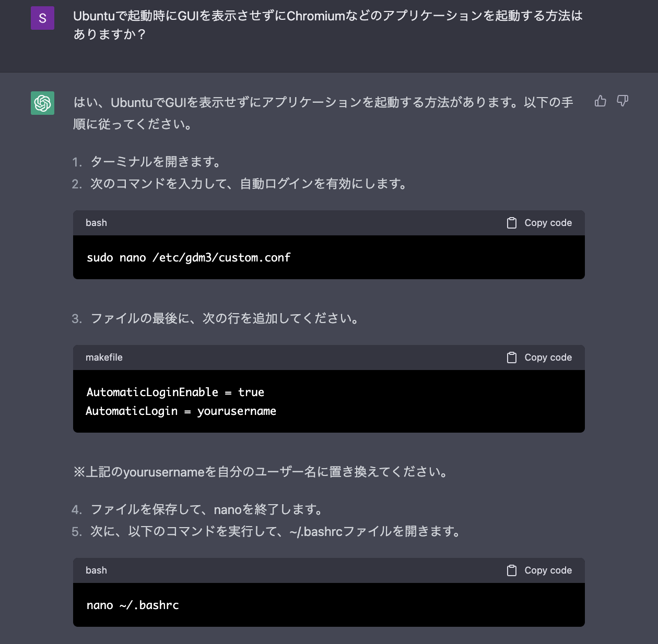Click the header bar of the first code block

pos(313,222)
